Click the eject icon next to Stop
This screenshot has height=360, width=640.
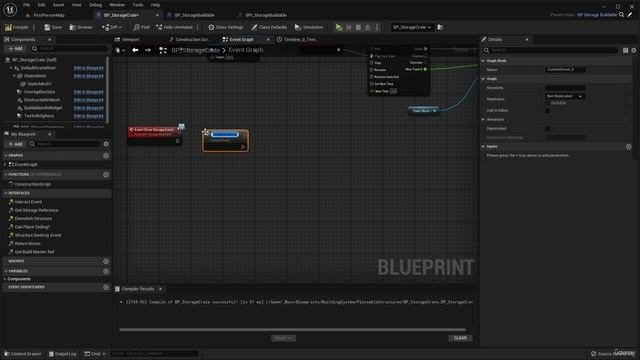pyautogui.click(x=368, y=27)
